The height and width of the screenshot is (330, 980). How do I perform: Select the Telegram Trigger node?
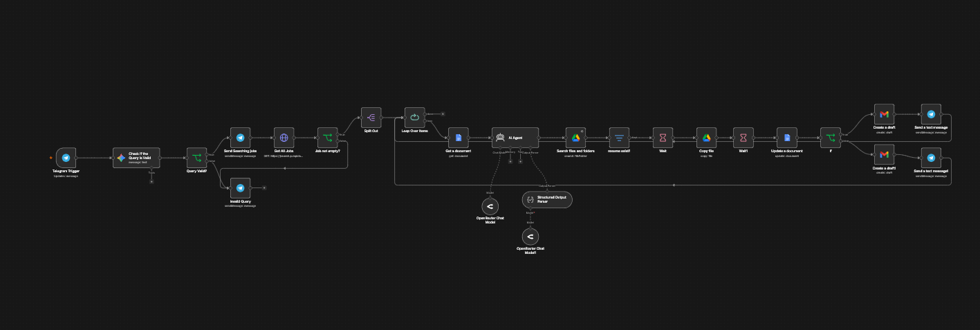coord(66,158)
